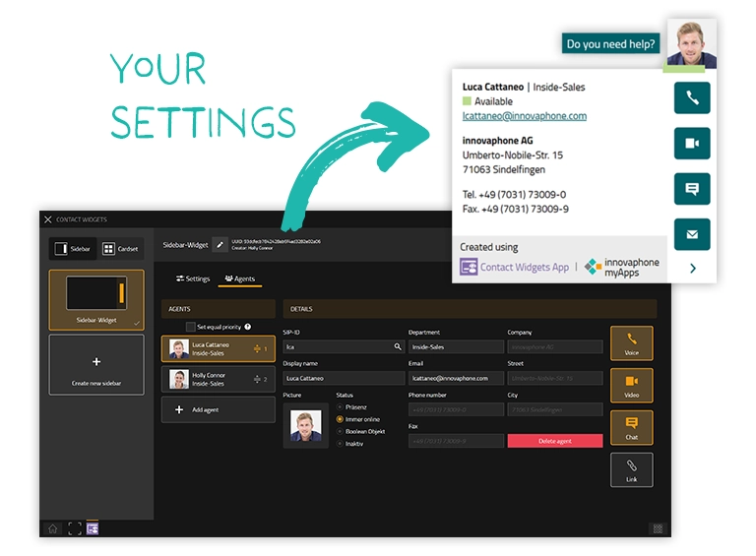The width and height of the screenshot is (756, 556).
Task: Select Präsenz status radio button
Action: pyautogui.click(x=340, y=407)
